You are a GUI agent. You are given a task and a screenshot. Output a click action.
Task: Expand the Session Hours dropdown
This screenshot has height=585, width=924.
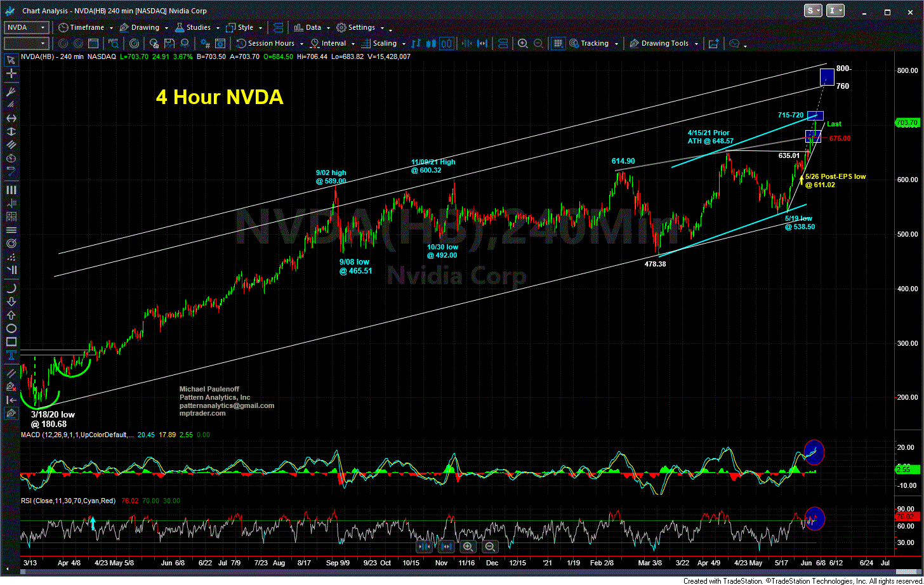pyautogui.click(x=269, y=43)
